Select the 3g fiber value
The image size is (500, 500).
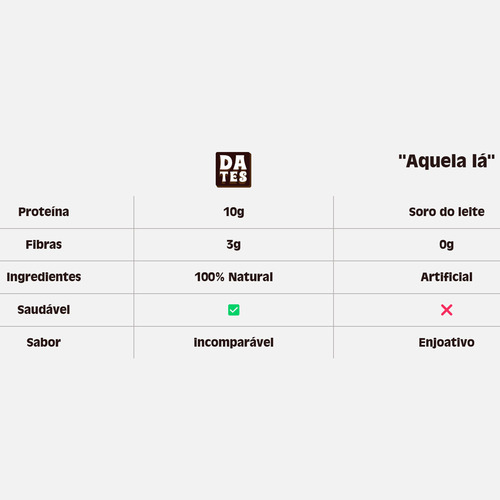pyautogui.click(x=233, y=245)
